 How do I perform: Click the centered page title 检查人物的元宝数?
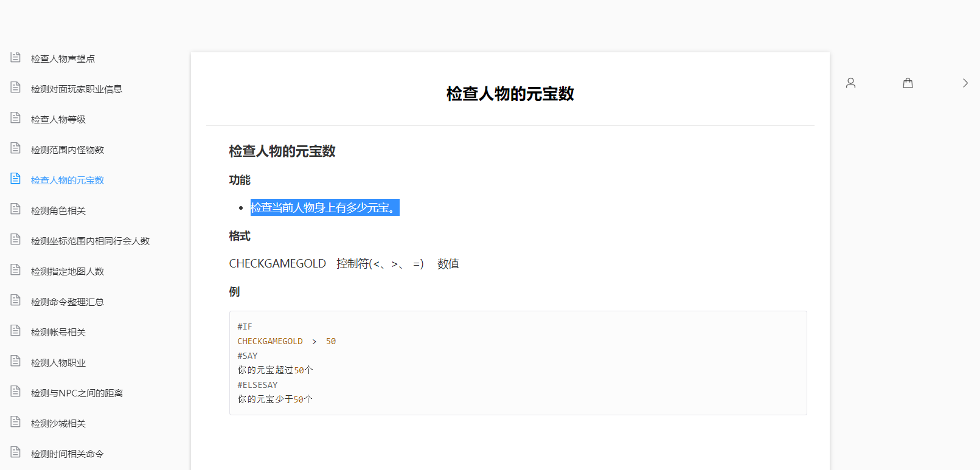coord(510,94)
